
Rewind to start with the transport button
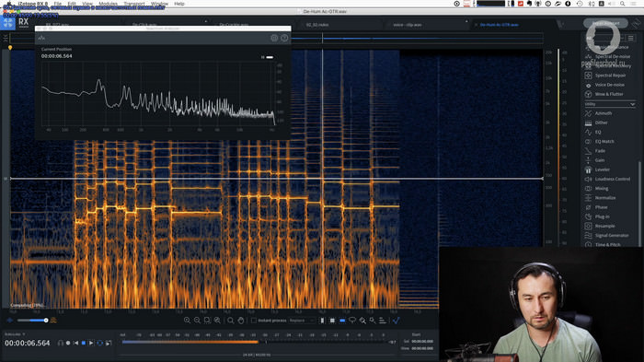point(75,343)
